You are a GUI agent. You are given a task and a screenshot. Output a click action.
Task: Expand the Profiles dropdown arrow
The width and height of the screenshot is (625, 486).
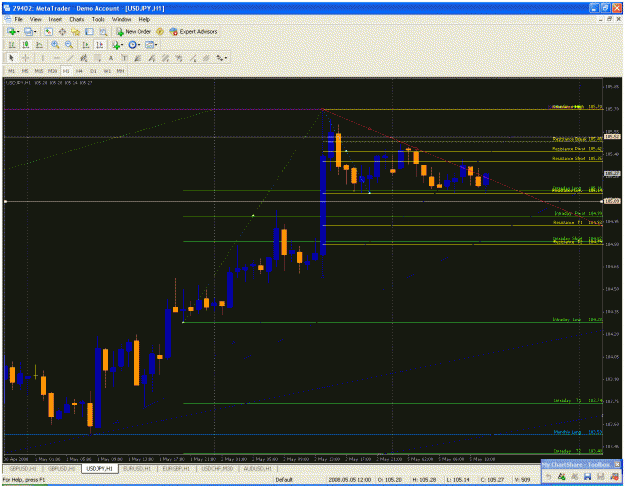35,32
